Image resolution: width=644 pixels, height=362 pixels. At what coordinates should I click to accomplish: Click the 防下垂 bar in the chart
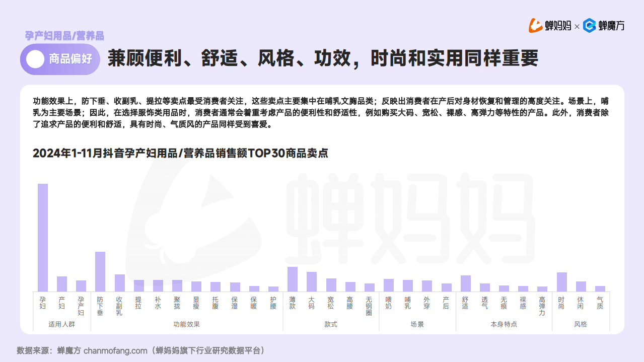tap(100, 271)
